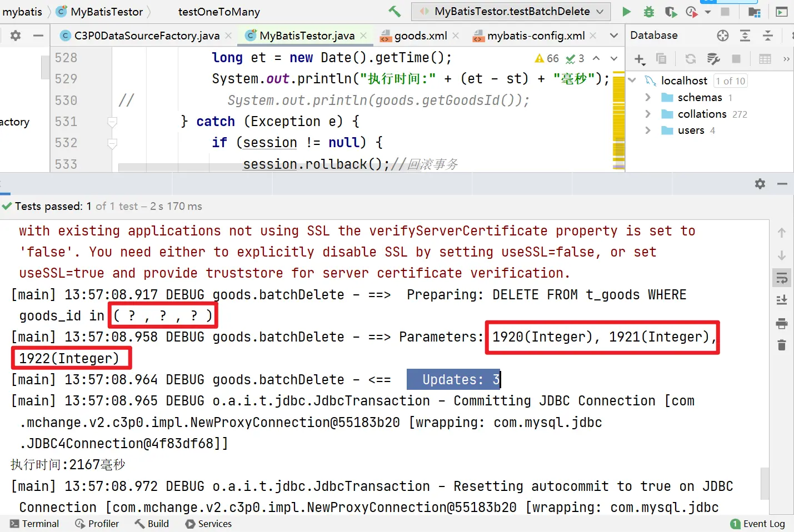Screen dimensions: 794x532
Task: Click the Database panel locate target icon
Action: [x=722, y=36]
